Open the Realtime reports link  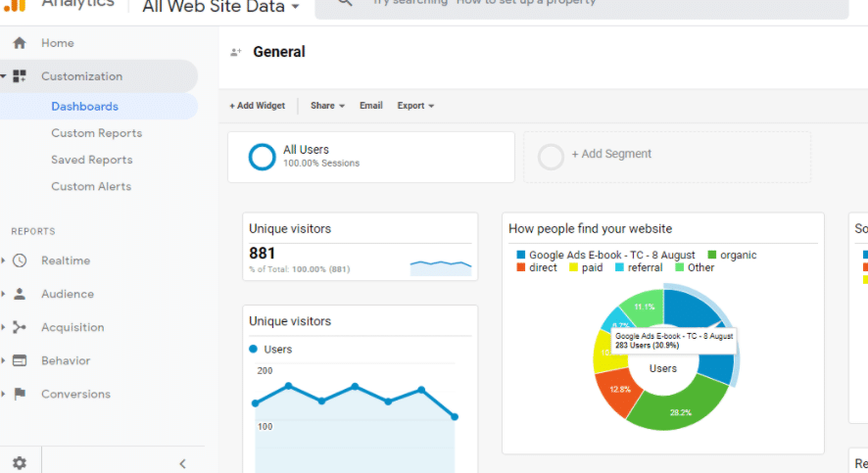[x=66, y=260]
